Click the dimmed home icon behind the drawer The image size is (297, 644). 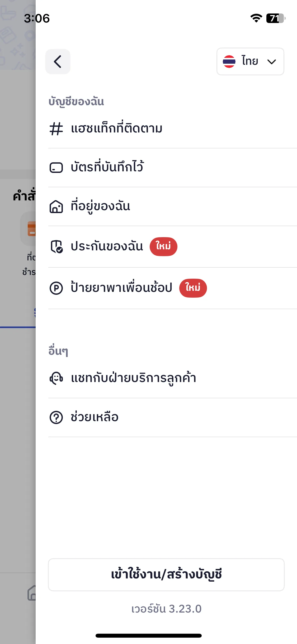pos(32,593)
